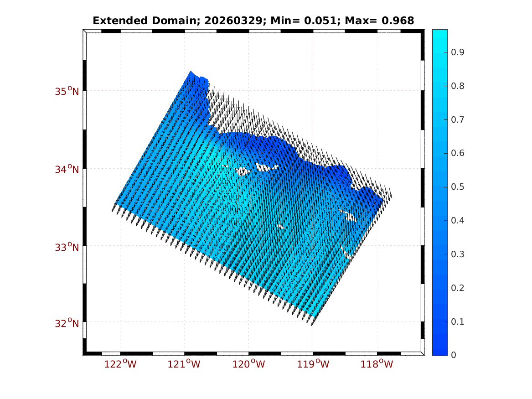Click the 0.7 colorbar tick label

click(457, 119)
